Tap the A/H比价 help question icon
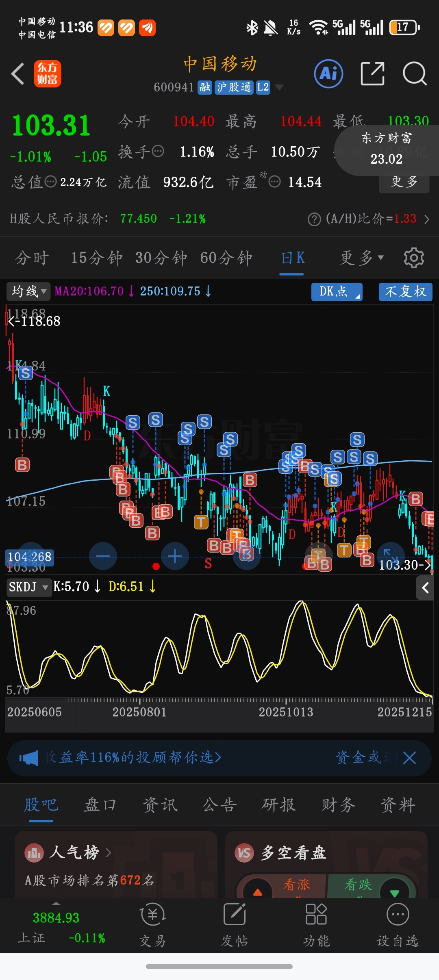 [314, 219]
